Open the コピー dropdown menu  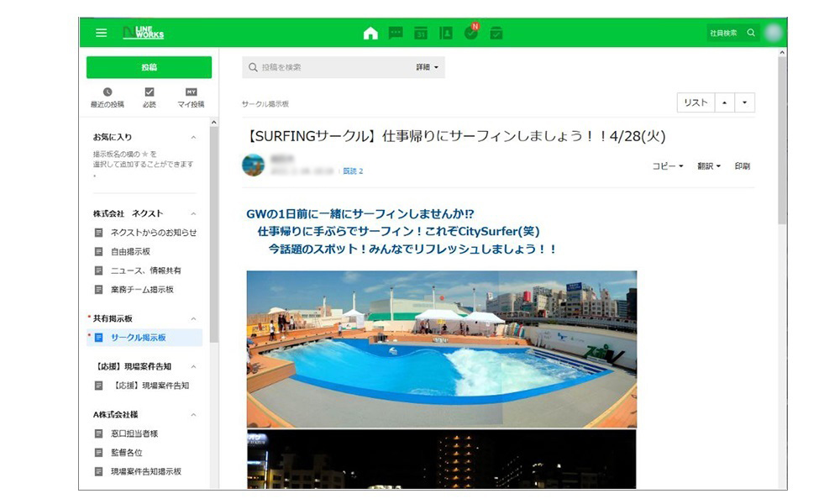(x=668, y=166)
